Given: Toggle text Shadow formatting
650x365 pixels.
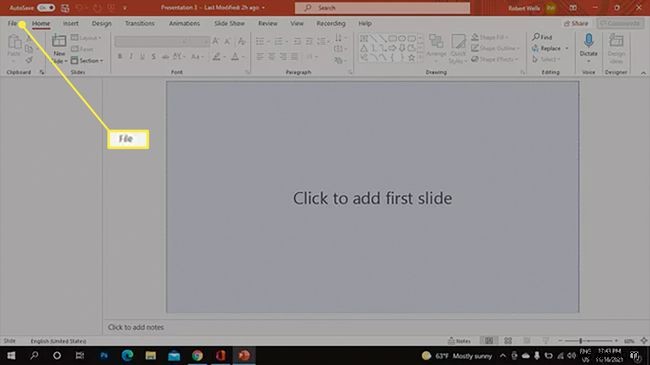Looking at the screenshot, I should pos(153,56).
